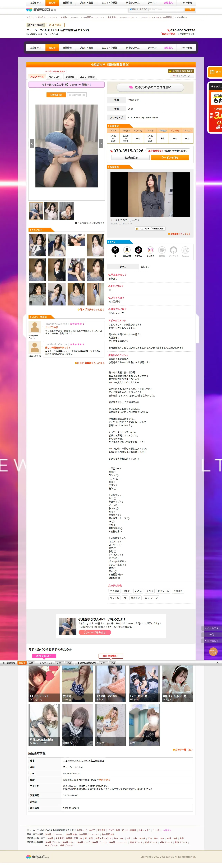Show the next profile photo arrow

coord(101,143)
